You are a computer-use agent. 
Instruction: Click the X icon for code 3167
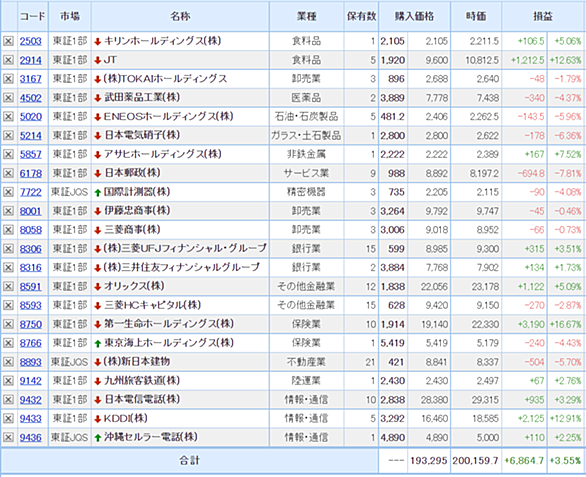(8, 79)
